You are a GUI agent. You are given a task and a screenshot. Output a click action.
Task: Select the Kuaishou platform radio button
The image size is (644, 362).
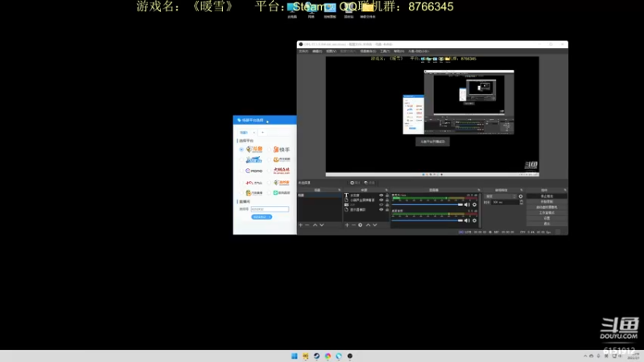pyautogui.click(x=270, y=150)
